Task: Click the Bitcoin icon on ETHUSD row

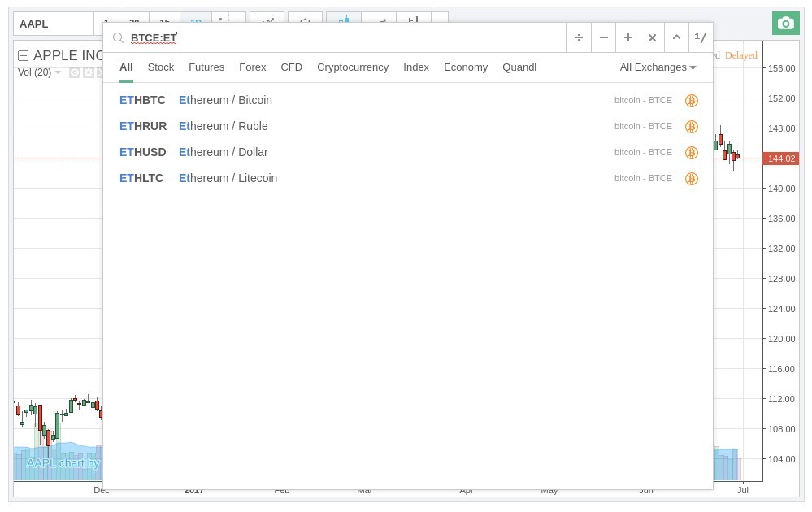Action: [692, 152]
